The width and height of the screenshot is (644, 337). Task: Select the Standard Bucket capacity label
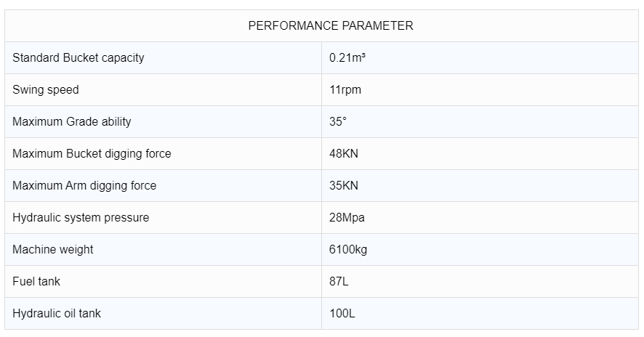(x=79, y=57)
